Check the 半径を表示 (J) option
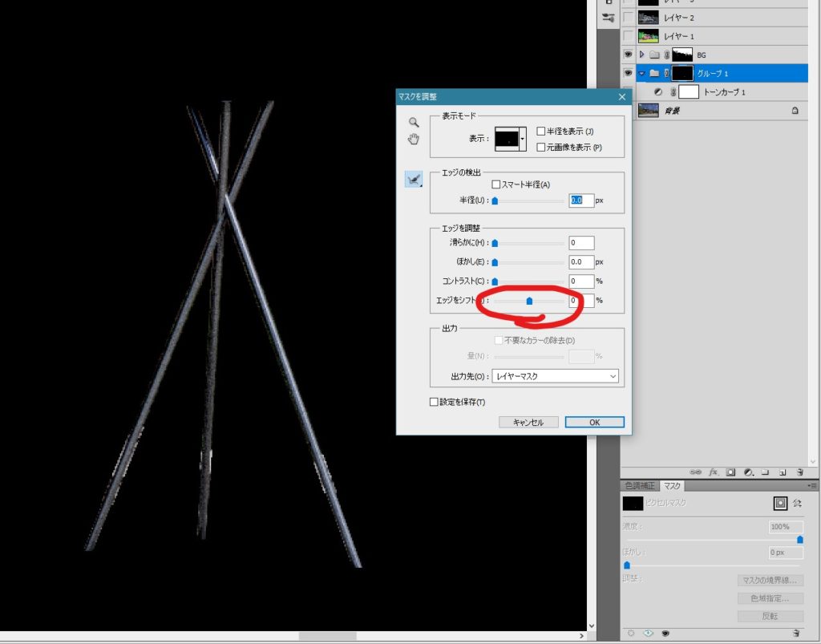The width and height of the screenshot is (821, 644). (541, 132)
